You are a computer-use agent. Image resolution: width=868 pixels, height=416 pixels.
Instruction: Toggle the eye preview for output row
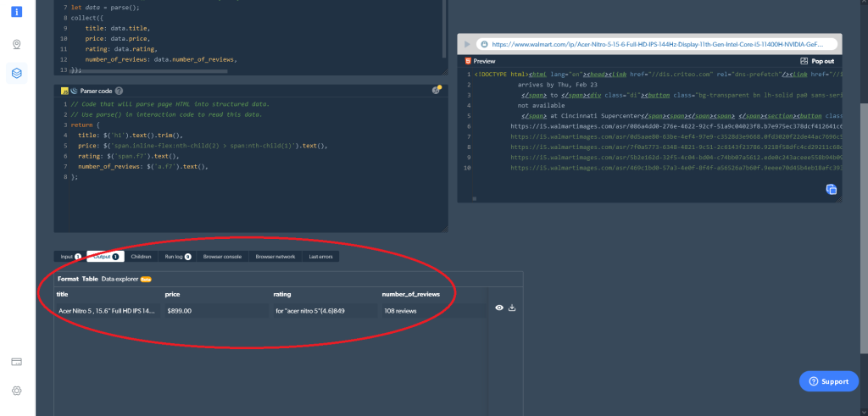tap(499, 308)
